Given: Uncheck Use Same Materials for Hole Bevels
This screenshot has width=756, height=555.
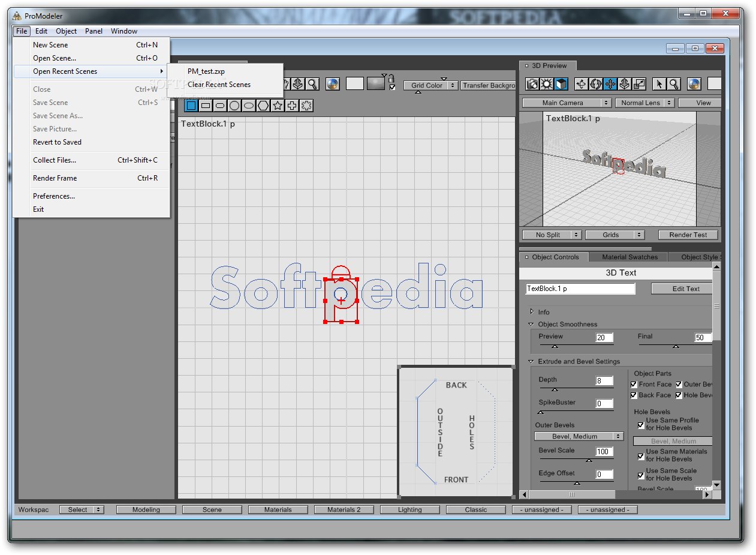Looking at the screenshot, I should click(x=641, y=455).
